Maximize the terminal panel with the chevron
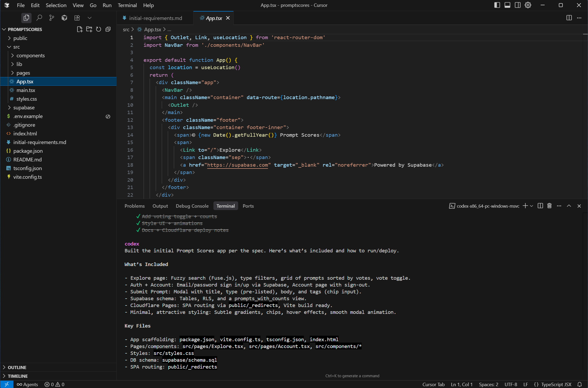This screenshot has width=588, height=388. coord(569,206)
